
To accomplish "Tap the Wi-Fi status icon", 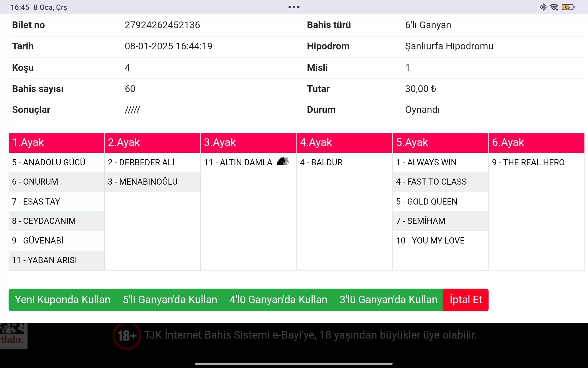I will pyautogui.click(x=554, y=7).
